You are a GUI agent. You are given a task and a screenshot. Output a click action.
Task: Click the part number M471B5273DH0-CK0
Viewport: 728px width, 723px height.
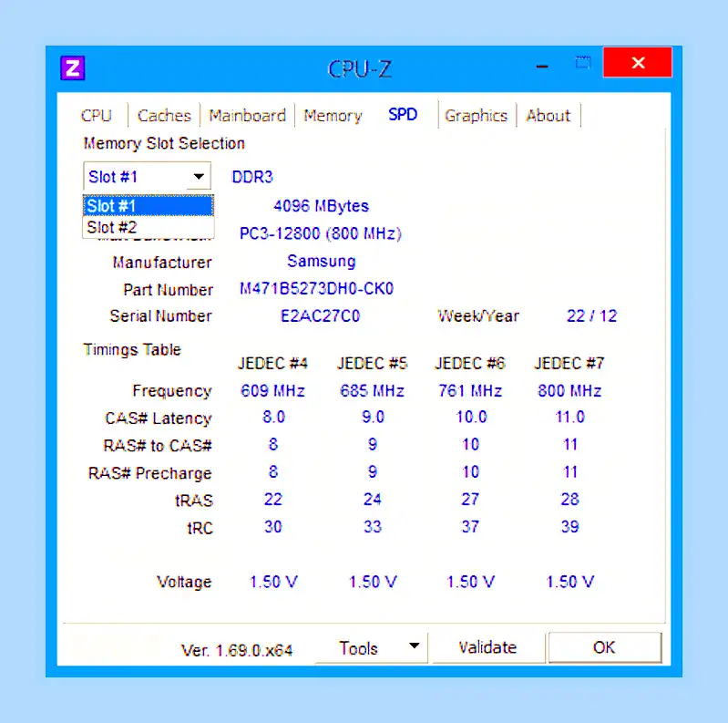coord(317,288)
